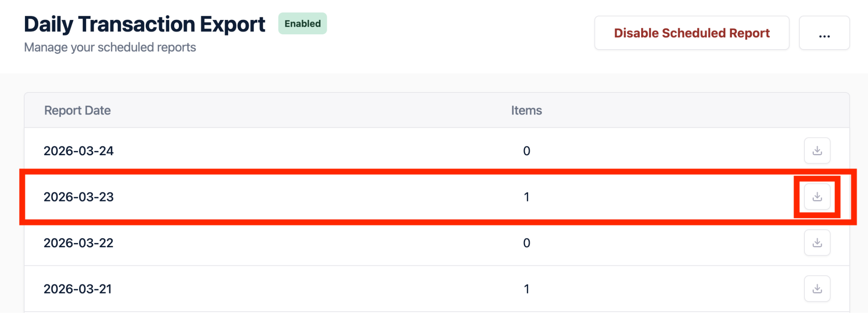Select the 2026-03-24 date cell
The image size is (868, 313).
point(78,151)
